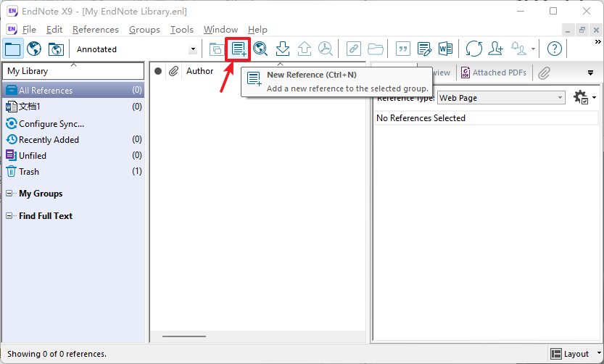
Task: Switch to the Attached PDFs tab
Action: (x=494, y=73)
